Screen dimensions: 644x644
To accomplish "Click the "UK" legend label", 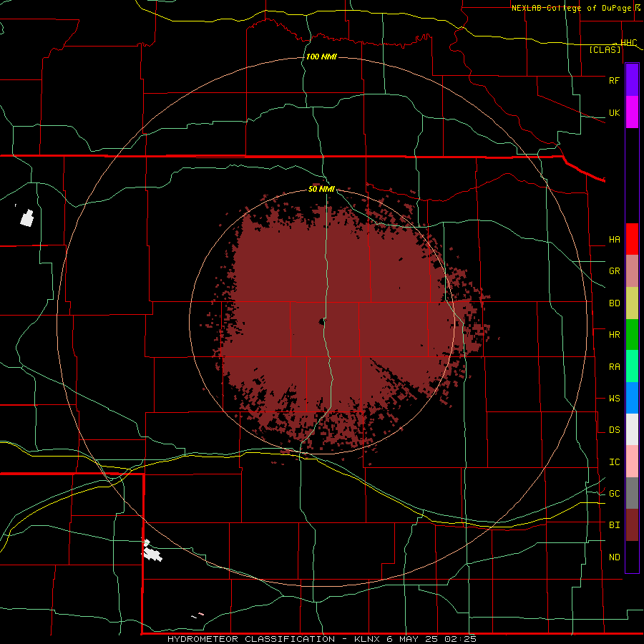I will (x=614, y=112).
